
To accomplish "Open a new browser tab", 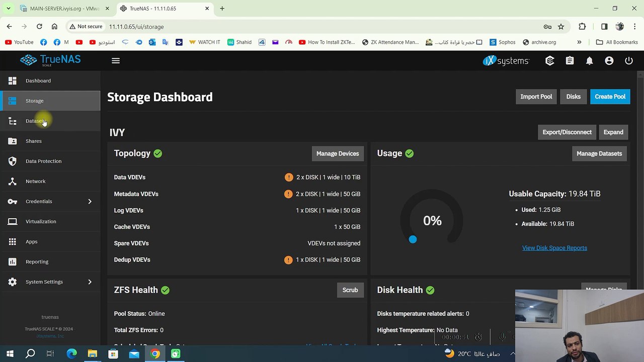I will 222,9.
